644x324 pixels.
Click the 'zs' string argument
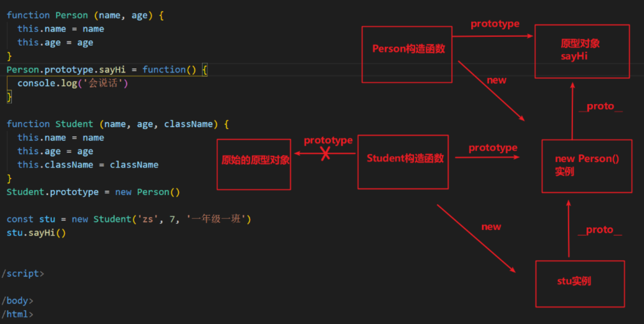pyautogui.click(x=148, y=220)
